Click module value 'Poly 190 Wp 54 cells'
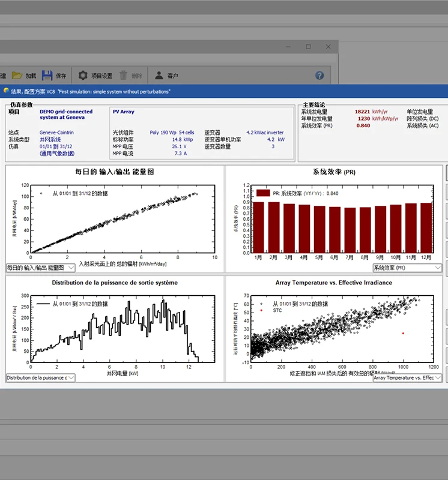The width and height of the screenshot is (448, 480). [172, 133]
